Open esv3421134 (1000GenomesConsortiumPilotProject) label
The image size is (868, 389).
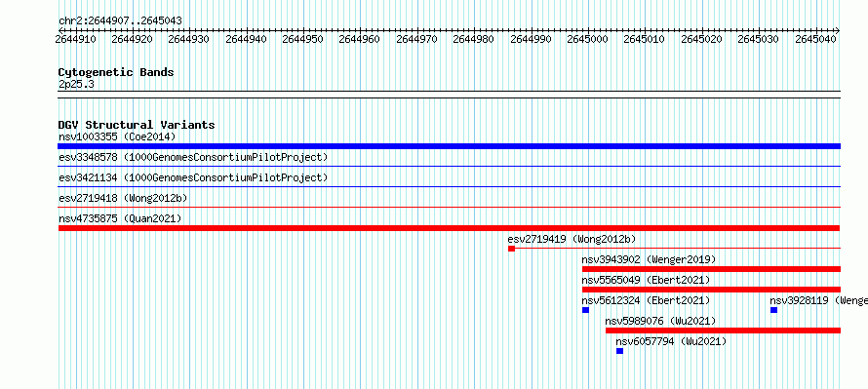click(x=193, y=177)
